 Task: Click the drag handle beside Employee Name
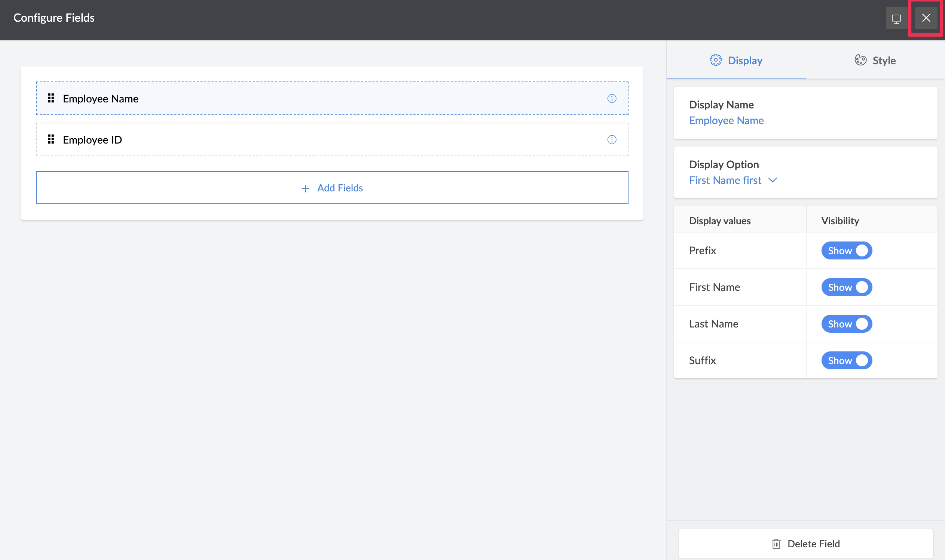[51, 98]
